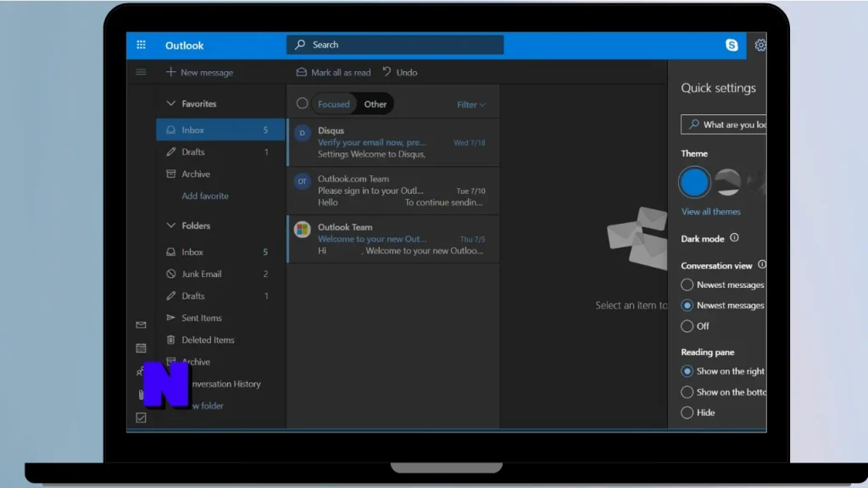This screenshot has height=488, width=868.
Task: Open the Calendar module icon in the side rail
Action: point(142,348)
